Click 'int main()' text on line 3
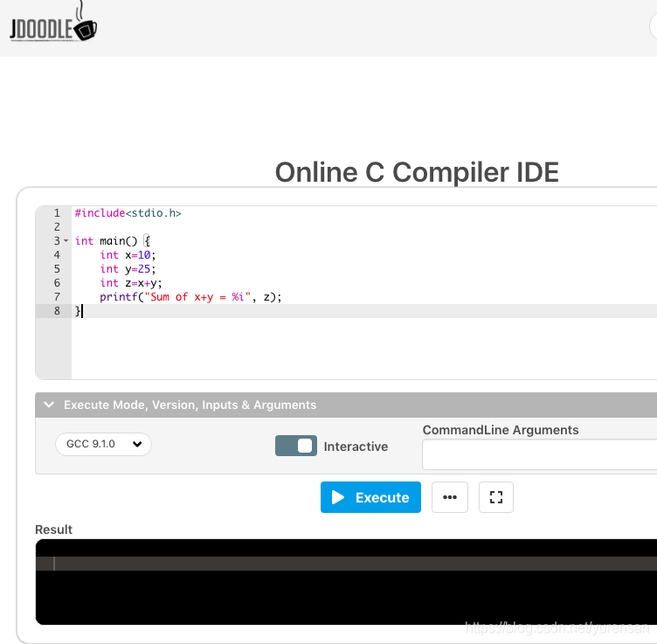 pos(106,241)
